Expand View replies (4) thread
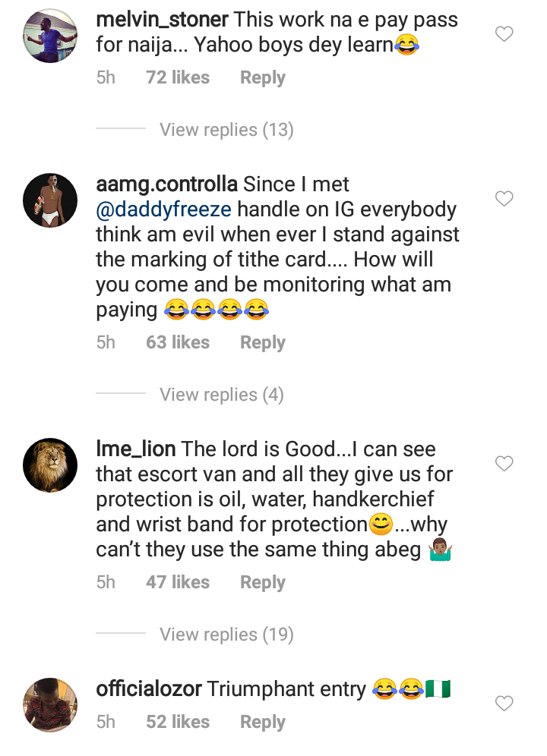 221,395
